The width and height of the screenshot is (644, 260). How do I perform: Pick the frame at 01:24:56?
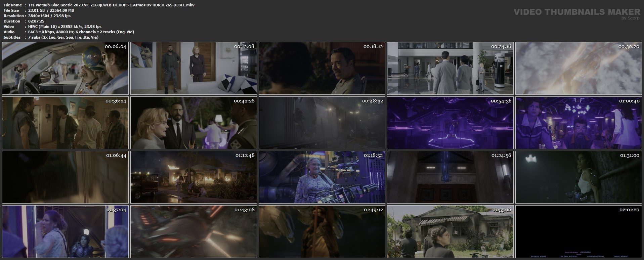[x=450, y=177]
